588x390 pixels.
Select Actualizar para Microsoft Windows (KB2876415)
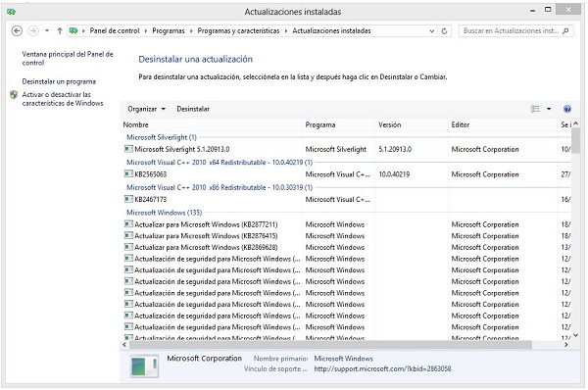pyautogui.click(x=346, y=236)
